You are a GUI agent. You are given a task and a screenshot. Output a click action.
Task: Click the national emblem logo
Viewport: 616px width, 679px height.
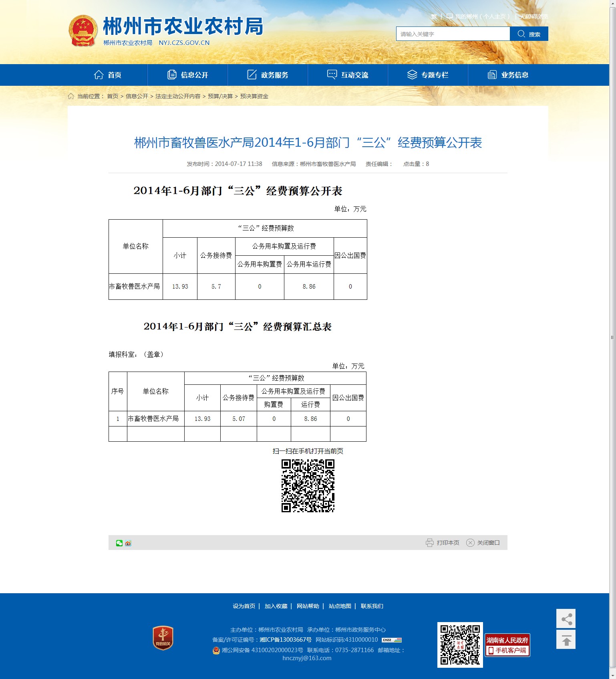pos(83,30)
